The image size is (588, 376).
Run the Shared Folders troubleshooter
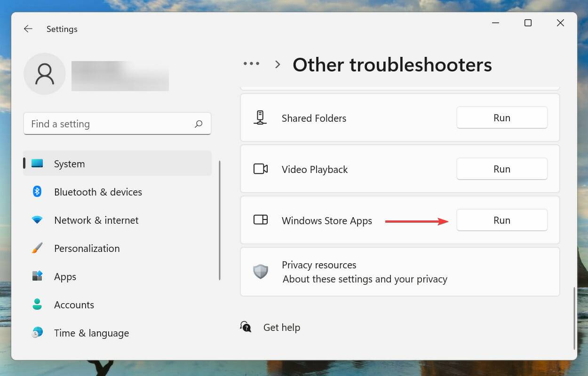[501, 117]
